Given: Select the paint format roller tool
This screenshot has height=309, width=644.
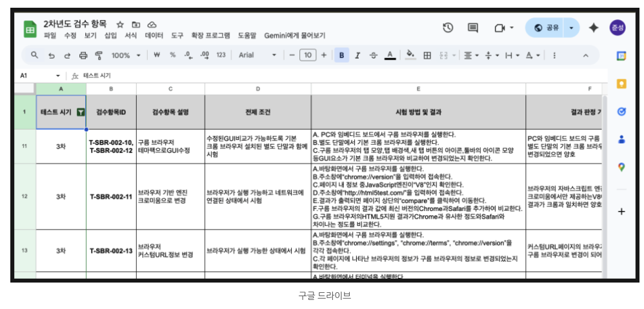Looking at the screenshot, I should 99,55.
